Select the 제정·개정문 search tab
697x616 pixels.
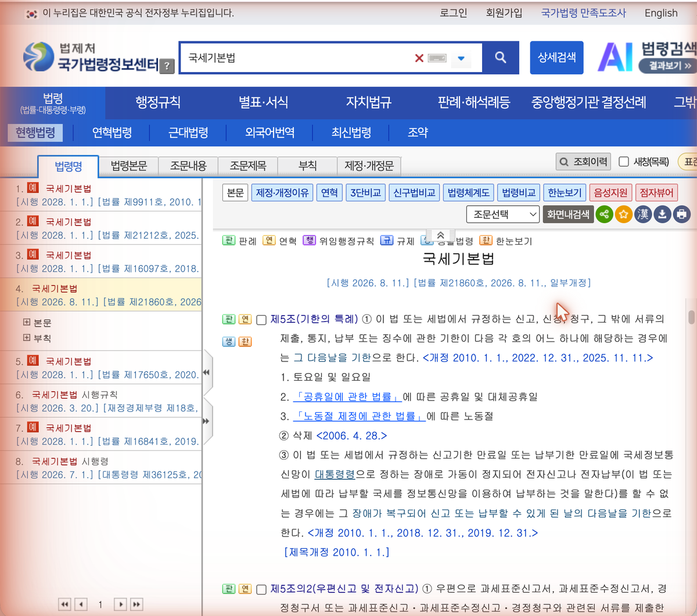click(369, 166)
